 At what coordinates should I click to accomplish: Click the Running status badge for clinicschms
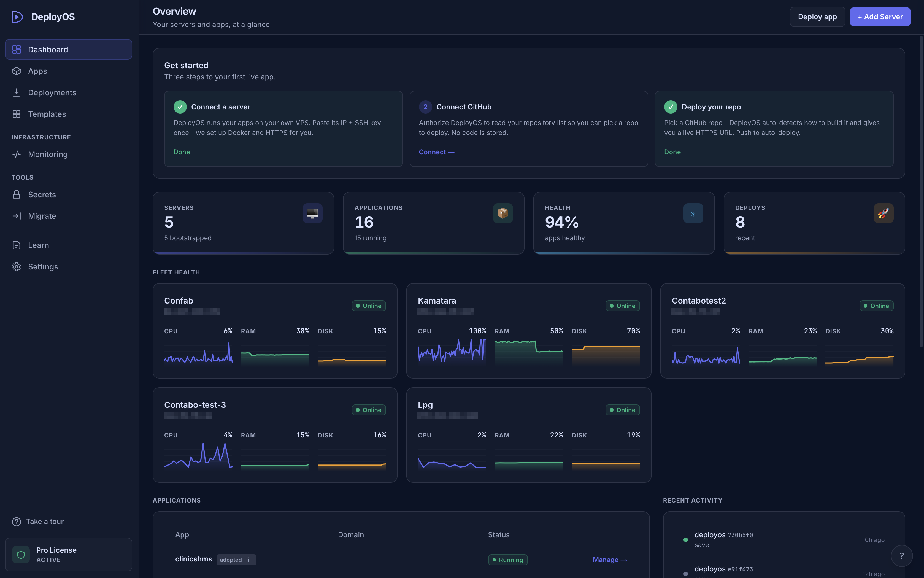(508, 560)
